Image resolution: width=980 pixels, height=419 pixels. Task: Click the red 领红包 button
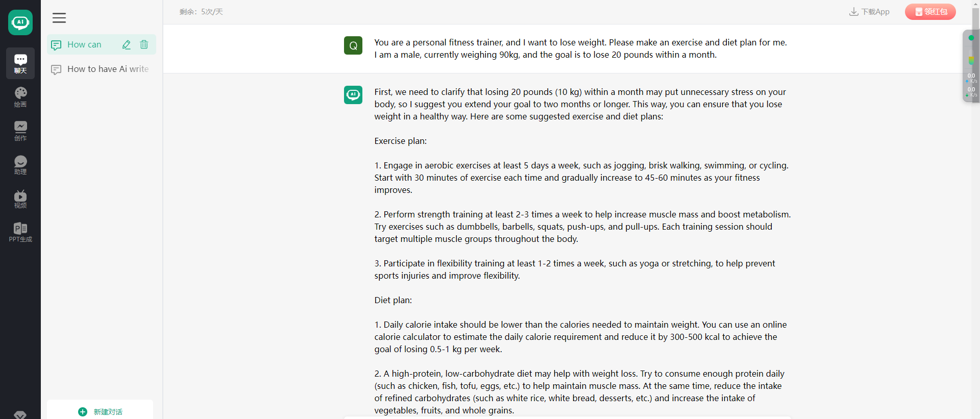(x=930, y=12)
